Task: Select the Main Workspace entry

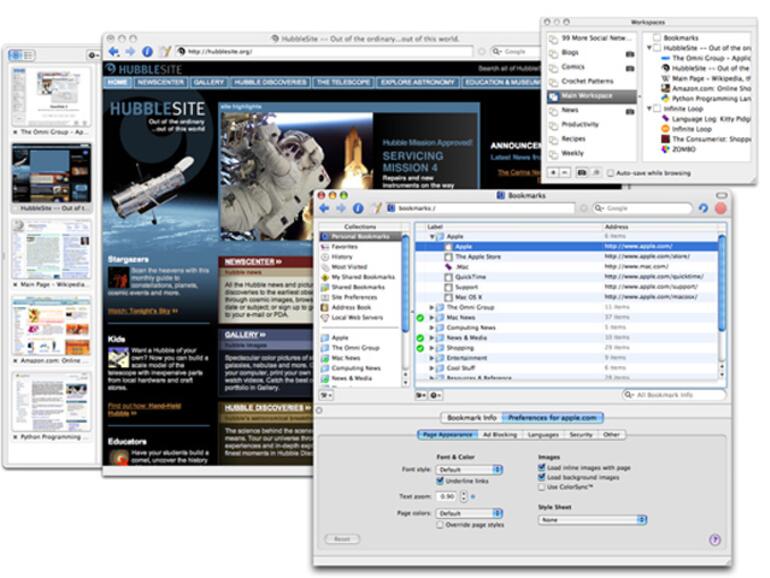Action: (x=592, y=96)
